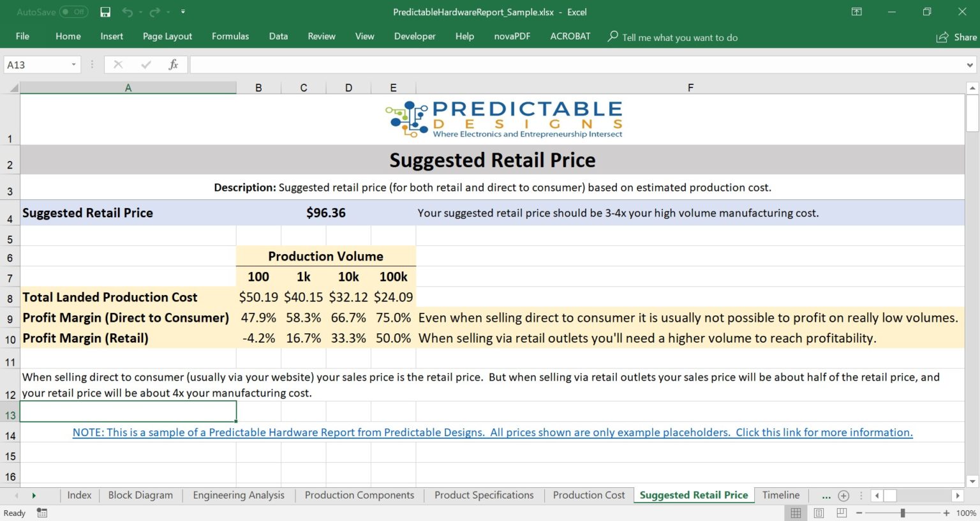This screenshot has height=521, width=980.
Task: Open the Name Box dropdown arrow
Action: [73, 64]
